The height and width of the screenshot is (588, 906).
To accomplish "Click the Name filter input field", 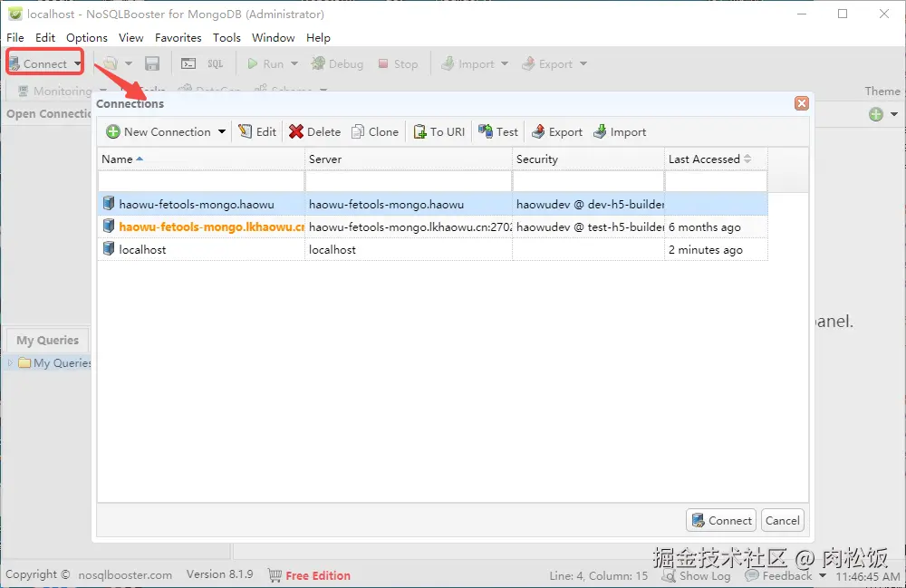I will (x=201, y=181).
